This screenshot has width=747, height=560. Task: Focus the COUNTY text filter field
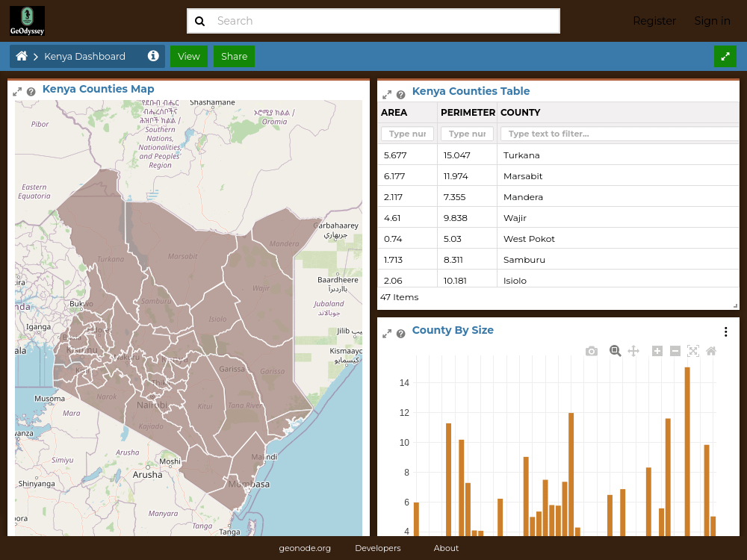click(x=619, y=134)
